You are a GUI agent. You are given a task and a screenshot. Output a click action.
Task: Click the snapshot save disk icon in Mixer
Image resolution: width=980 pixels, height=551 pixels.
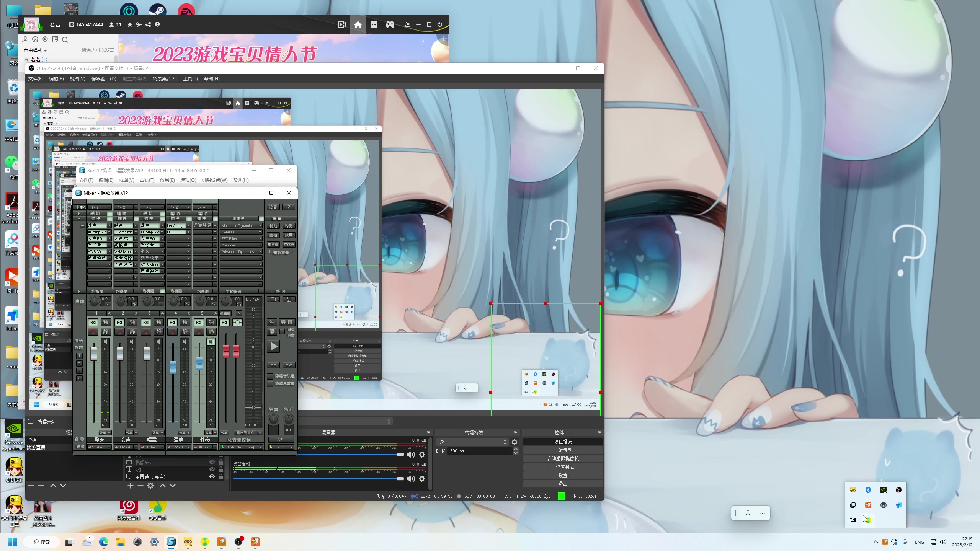(x=289, y=299)
